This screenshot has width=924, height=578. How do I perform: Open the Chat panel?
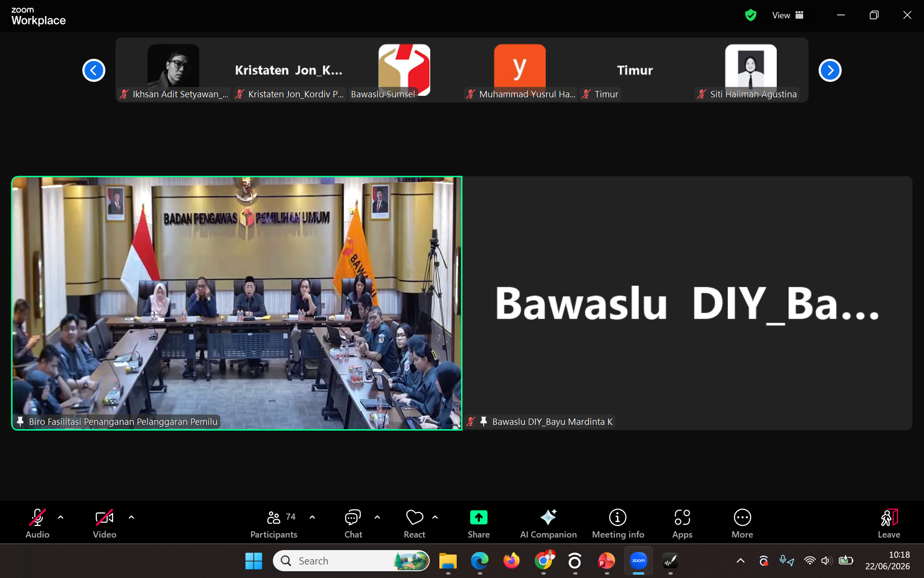353,524
